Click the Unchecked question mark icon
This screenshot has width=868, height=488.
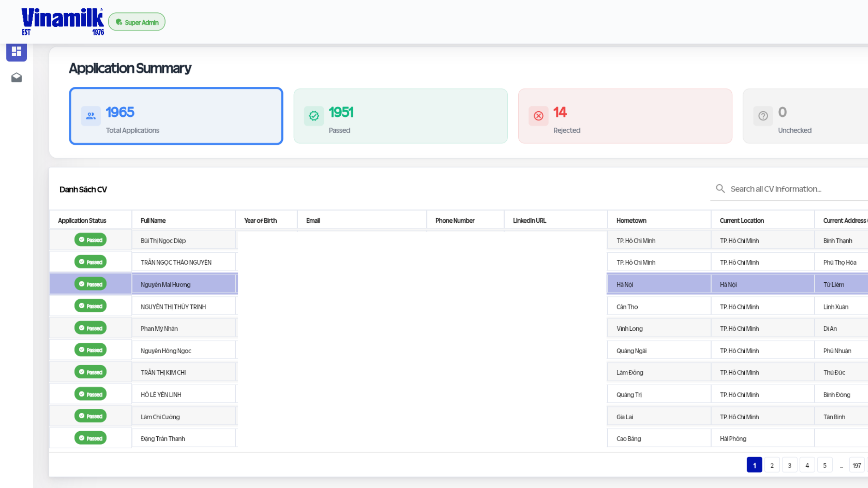coord(763,116)
